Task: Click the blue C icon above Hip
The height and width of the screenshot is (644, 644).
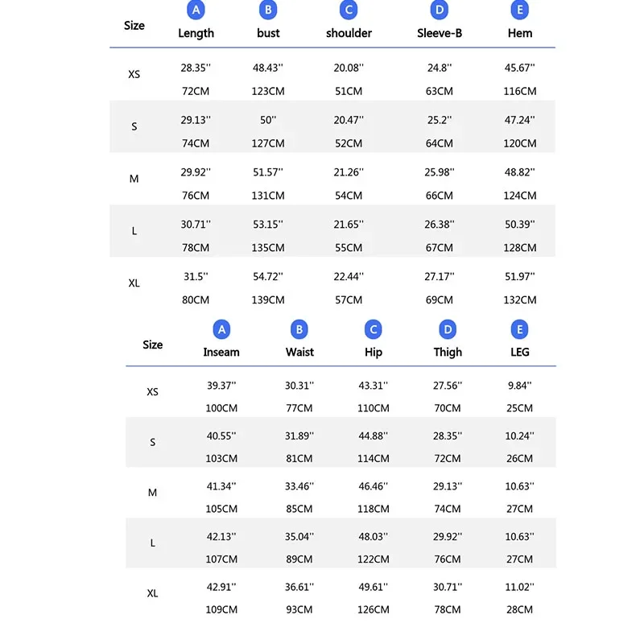Action: click(373, 329)
